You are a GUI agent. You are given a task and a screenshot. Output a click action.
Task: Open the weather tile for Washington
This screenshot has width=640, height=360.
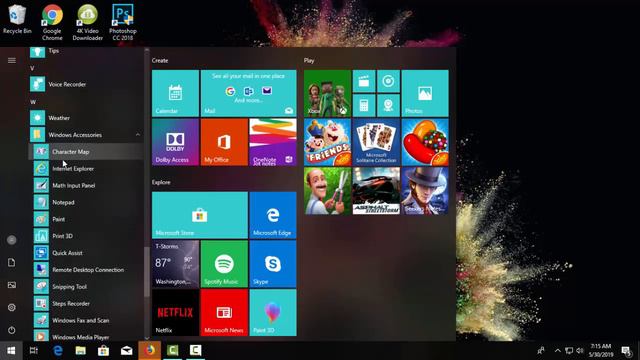pos(176,264)
